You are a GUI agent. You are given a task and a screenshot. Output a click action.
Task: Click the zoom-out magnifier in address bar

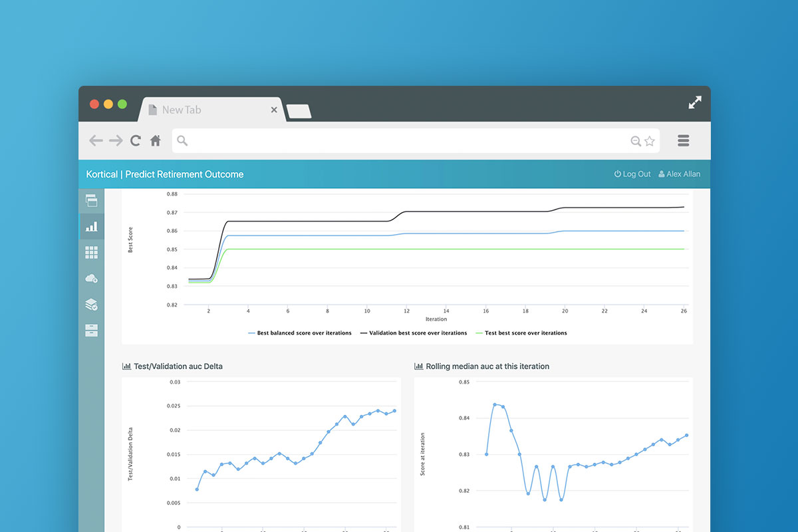(x=636, y=141)
